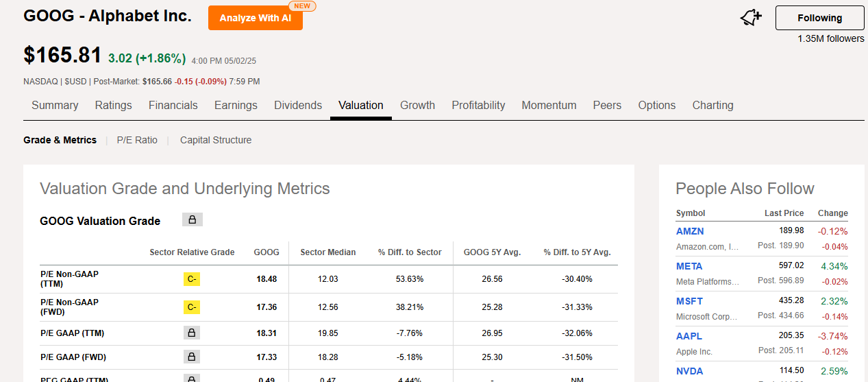Viewport: 868px width, 382px height.
Task: Click the 38.21% difference value
Action: coord(410,307)
